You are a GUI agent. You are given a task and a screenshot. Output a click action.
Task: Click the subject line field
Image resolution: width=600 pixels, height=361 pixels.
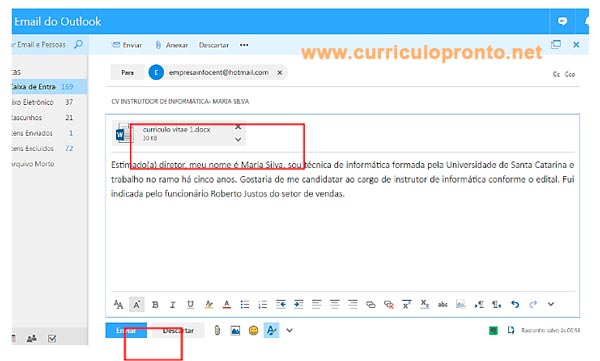tap(342, 101)
